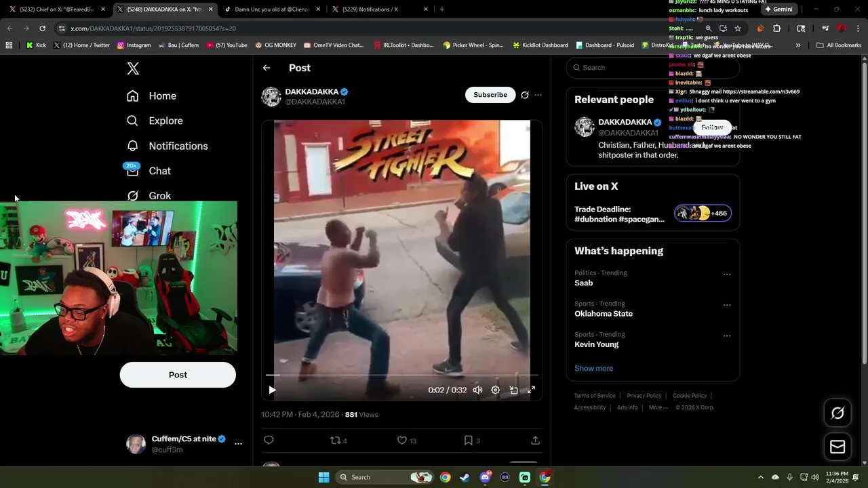
Task: Open the Trade Deadline live space
Action: 652,213
